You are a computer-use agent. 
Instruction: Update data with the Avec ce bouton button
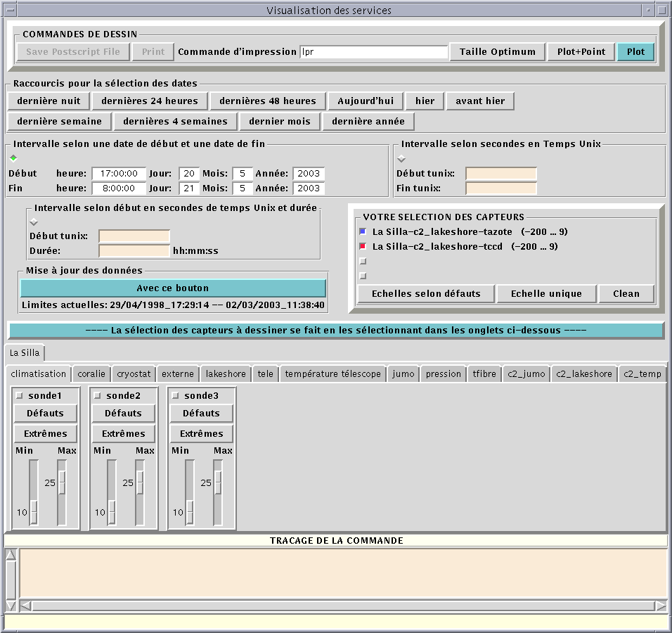coord(173,288)
